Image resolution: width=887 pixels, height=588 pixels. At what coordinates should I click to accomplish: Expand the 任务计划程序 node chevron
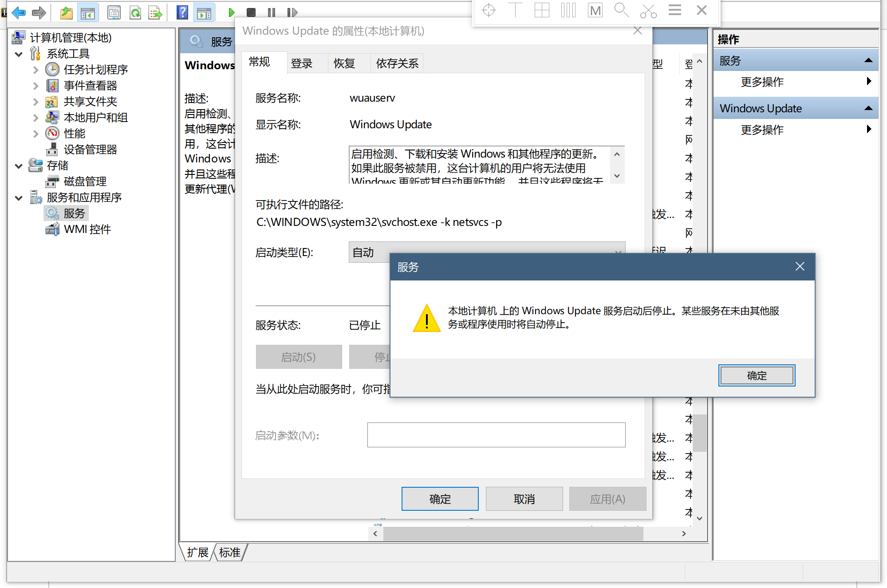pos(35,70)
